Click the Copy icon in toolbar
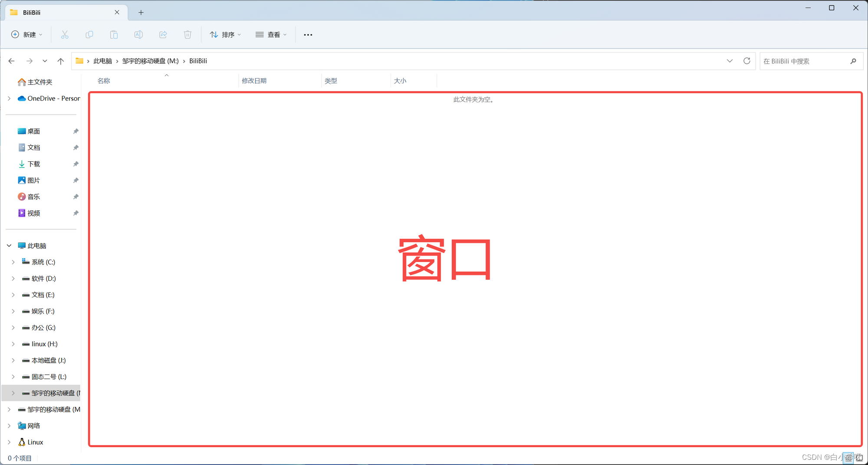 (89, 35)
